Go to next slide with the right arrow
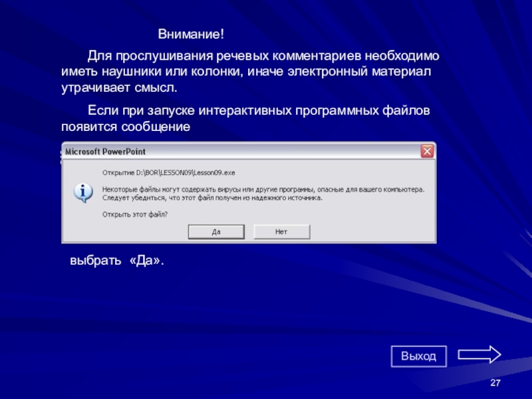Image resolution: width=532 pixels, height=399 pixels. pyautogui.click(x=479, y=355)
